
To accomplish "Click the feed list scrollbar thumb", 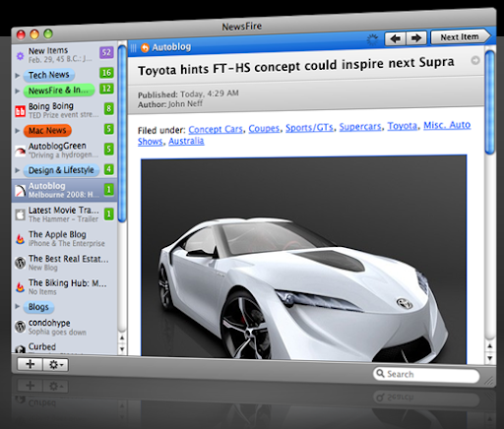I will click(x=122, y=134).
